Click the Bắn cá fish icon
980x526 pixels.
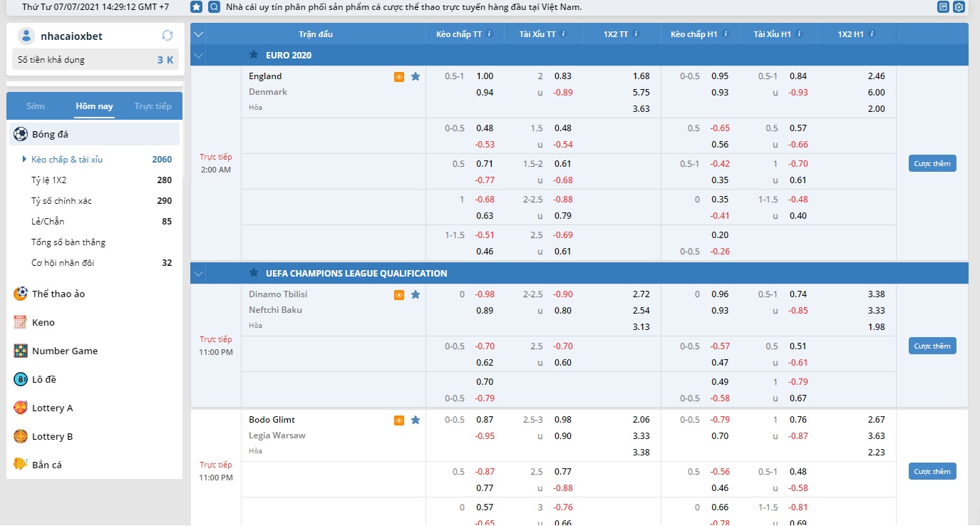tap(20, 465)
